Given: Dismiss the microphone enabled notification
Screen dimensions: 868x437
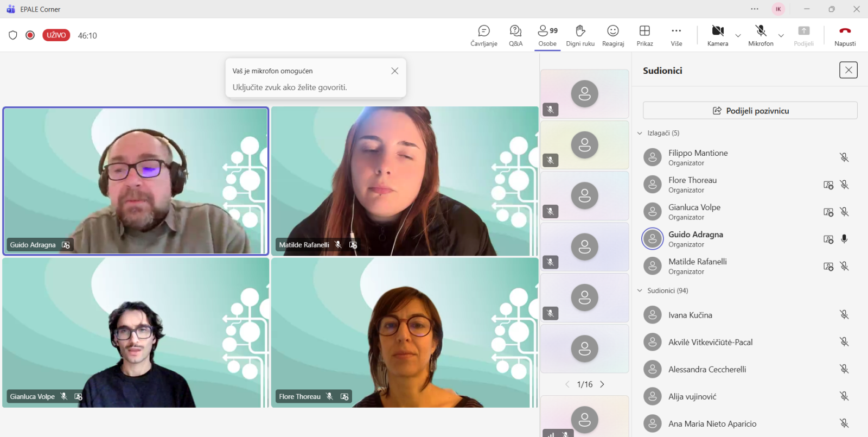Looking at the screenshot, I should [x=395, y=71].
